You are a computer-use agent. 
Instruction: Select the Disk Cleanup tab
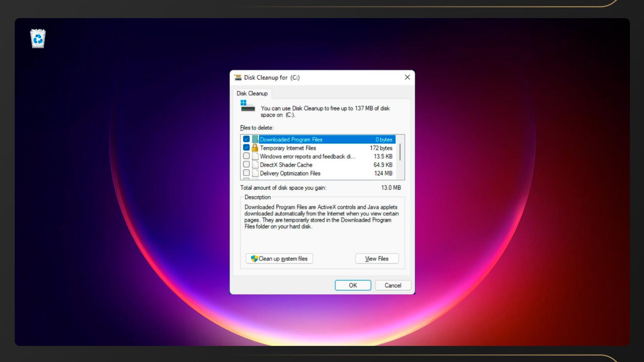click(252, 94)
